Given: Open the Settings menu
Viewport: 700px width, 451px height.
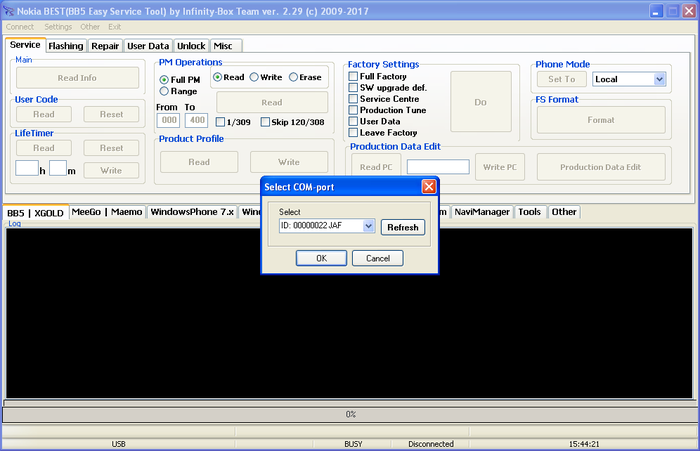Looking at the screenshot, I should (x=58, y=27).
